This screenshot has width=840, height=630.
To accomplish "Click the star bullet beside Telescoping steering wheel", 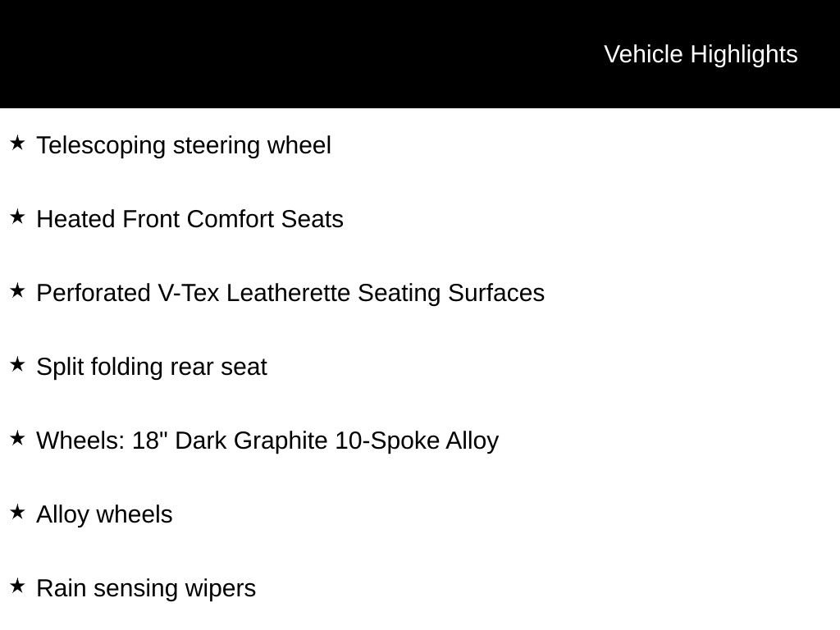I will pos(17,144).
